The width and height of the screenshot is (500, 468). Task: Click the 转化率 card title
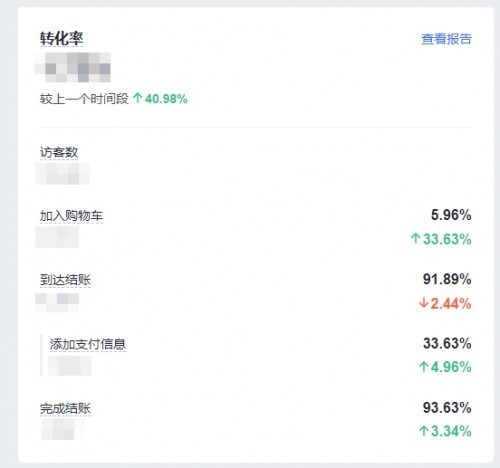click(62, 39)
